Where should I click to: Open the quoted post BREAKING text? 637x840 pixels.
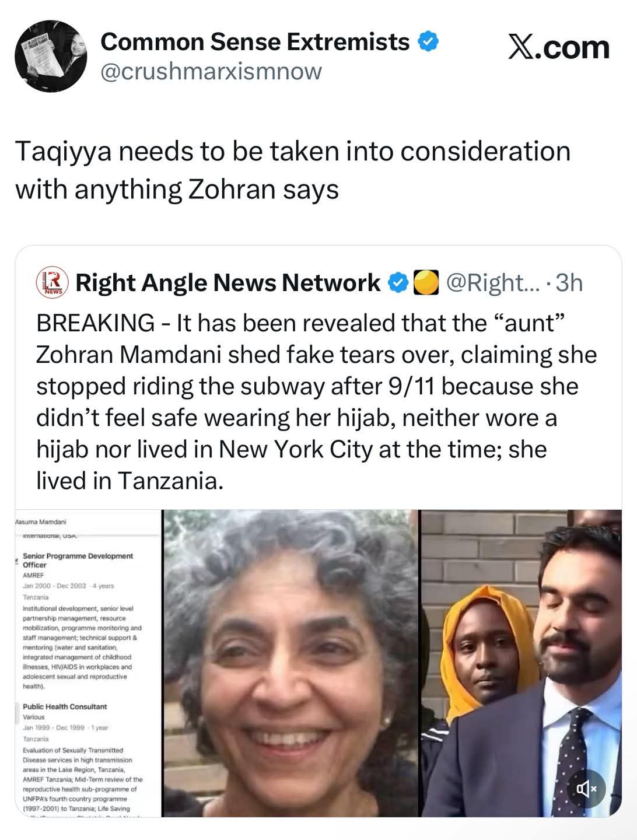(x=317, y=402)
